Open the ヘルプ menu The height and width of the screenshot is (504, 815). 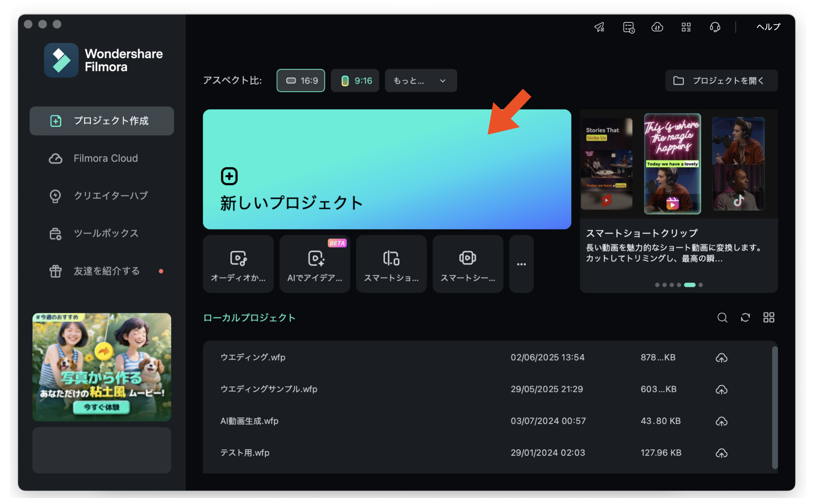(x=768, y=27)
